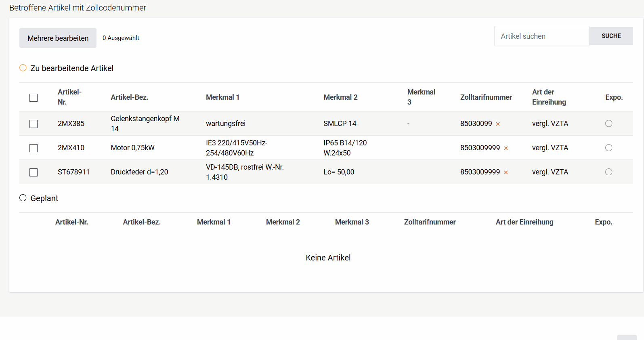Enable Expo. radio for Gelenkstangenkopf row
Screen dimensions: 644x340
pyautogui.click(x=608, y=124)
